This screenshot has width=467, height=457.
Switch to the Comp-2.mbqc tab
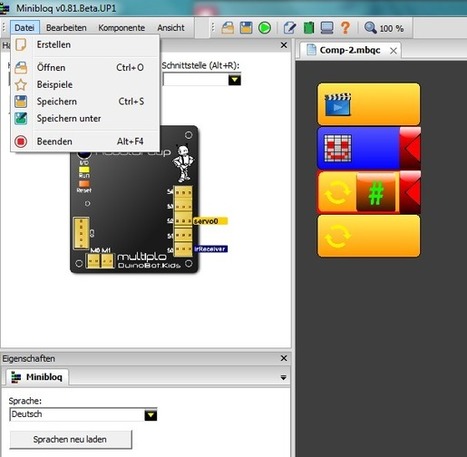pos(350,50)
